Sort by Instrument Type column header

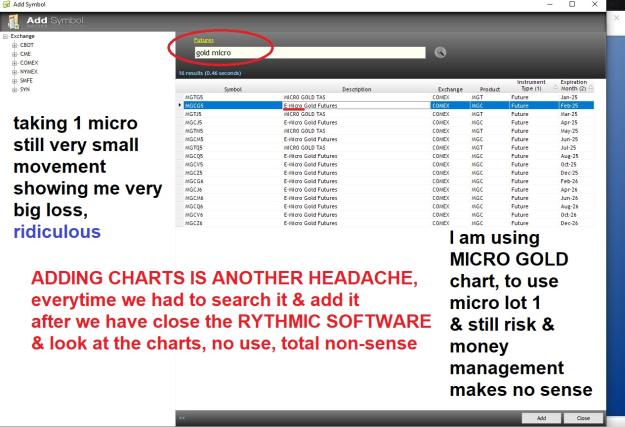pyautogui.click(x=531, y=85)
